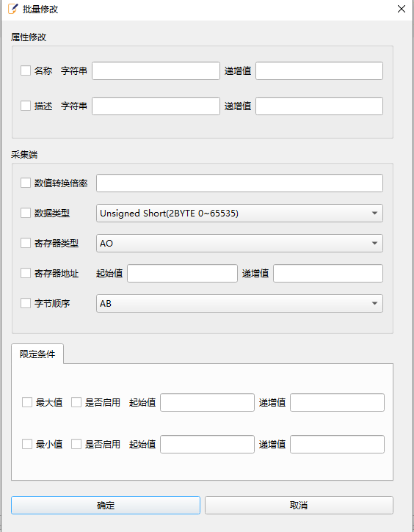Screen dimensions: 414x532
Task: Focus the 名称 递增值 input field
Action: pyautogui.click(x=319, y=71)
